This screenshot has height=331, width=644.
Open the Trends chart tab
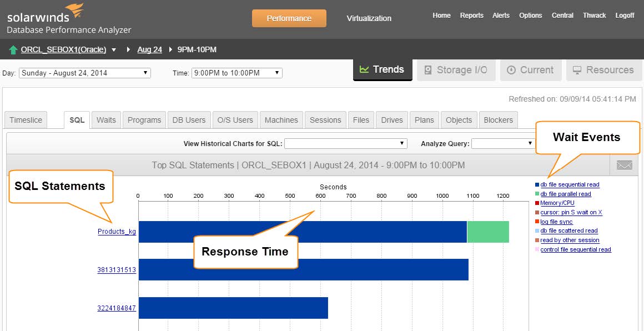coord(382,70)
